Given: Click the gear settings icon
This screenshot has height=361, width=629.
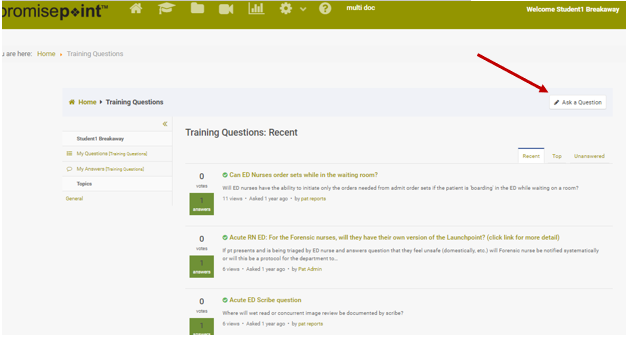Looking at the screenshot, I should [286, 8].
